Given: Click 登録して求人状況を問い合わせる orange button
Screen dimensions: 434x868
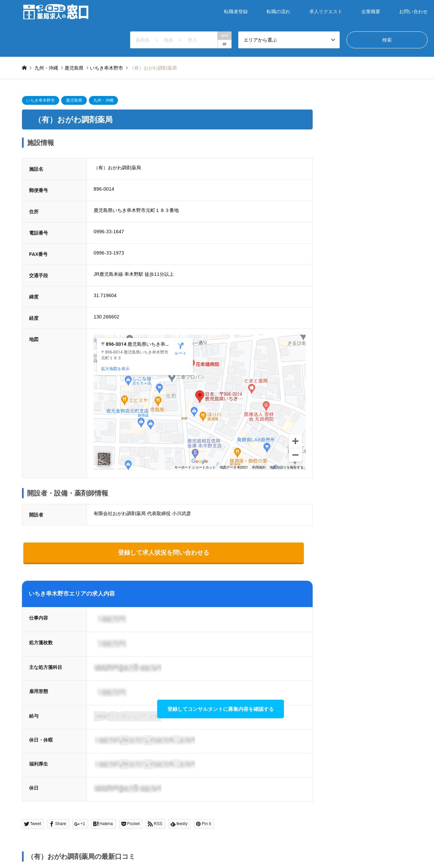Looking at the screenshot, I should (164, 553).
